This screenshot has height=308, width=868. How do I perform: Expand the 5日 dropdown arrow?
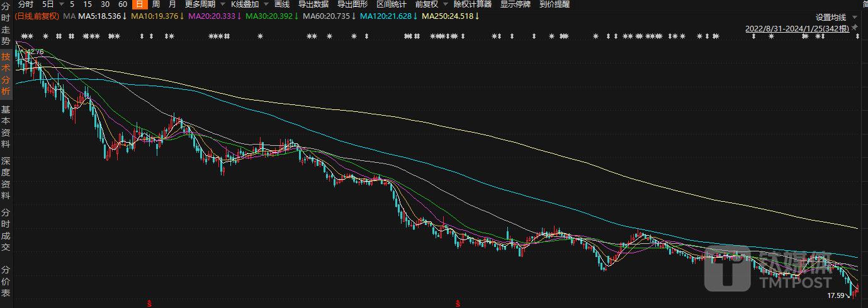(x=60, y=4)
